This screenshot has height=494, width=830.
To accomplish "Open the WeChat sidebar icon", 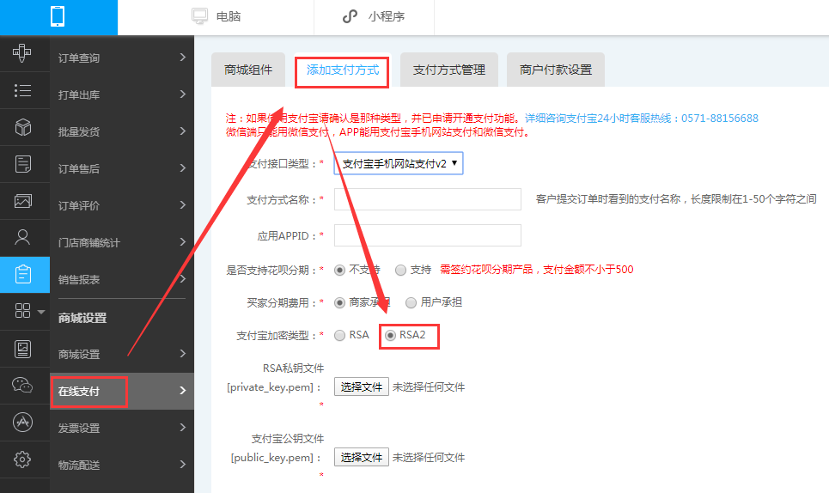I will coord(22,385).
